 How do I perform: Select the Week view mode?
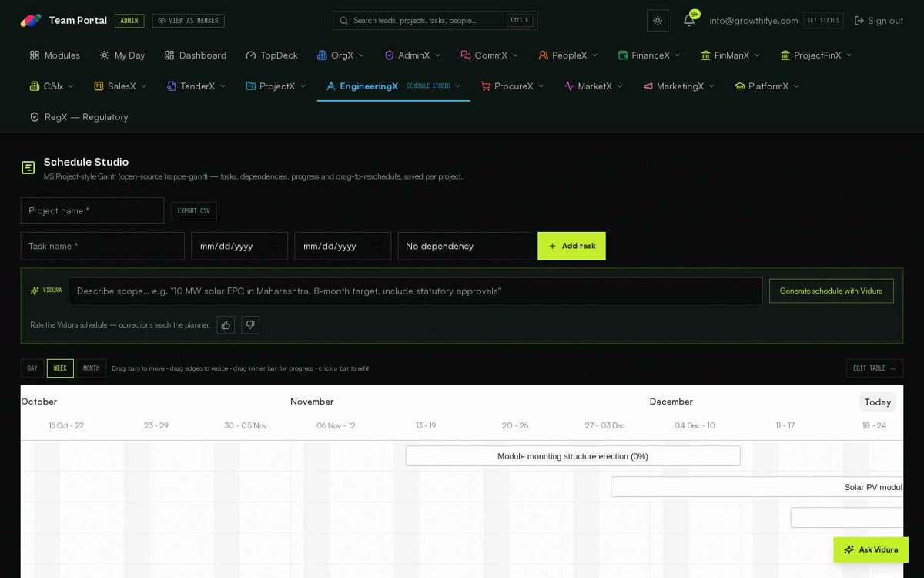60,368
